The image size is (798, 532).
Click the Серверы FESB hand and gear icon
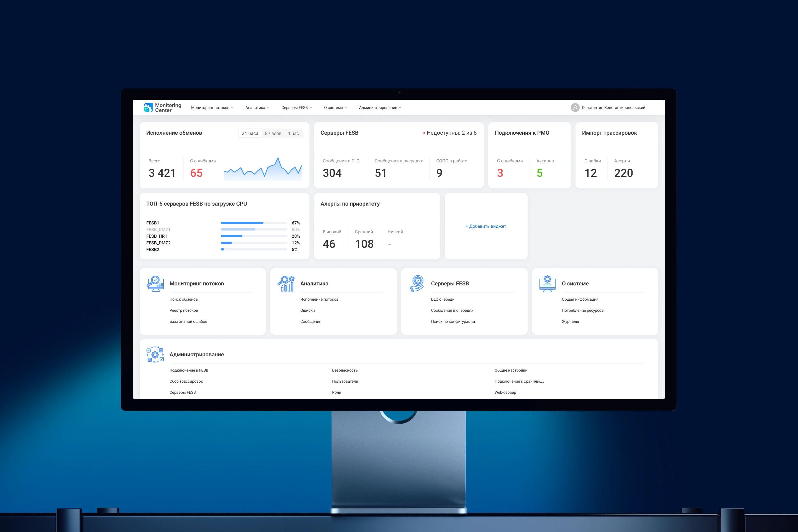click(x=417, y=284)
